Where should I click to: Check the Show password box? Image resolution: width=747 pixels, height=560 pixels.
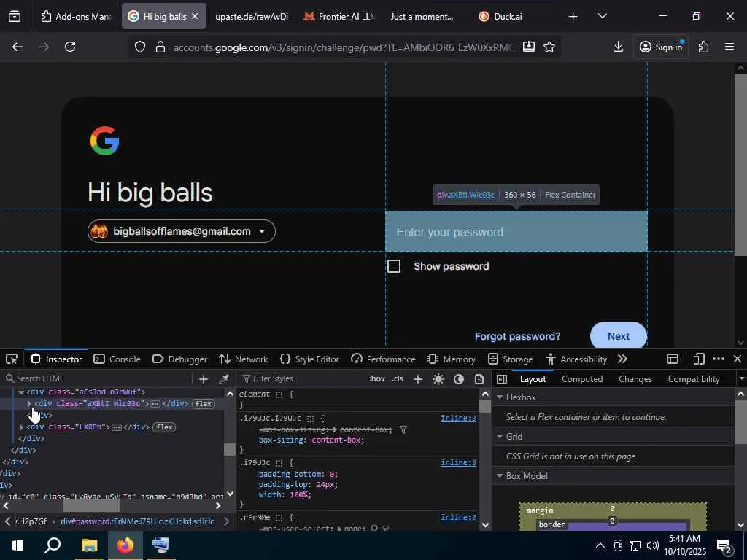(x=394, y=266)
